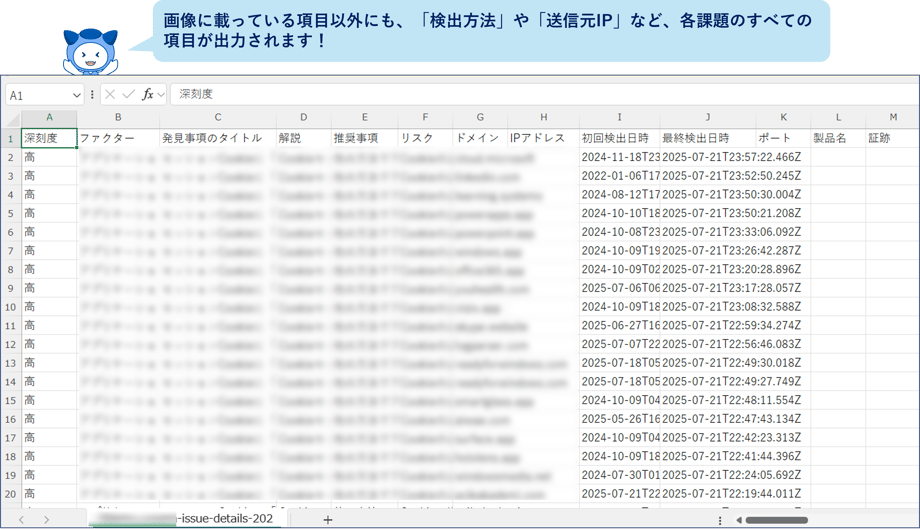
Task: Click the ドメイン header cell
Action: pos(480,138)
